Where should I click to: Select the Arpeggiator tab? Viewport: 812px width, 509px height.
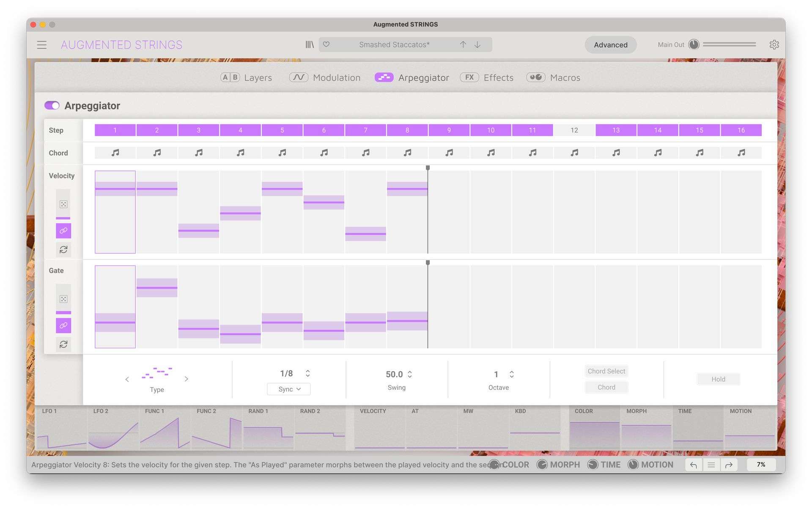point(412,77)
